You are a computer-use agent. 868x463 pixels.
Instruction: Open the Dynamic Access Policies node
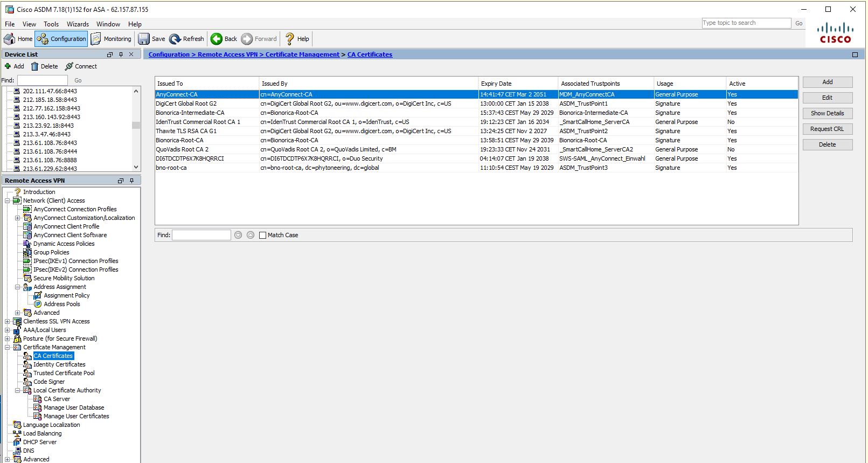(64, 244)
